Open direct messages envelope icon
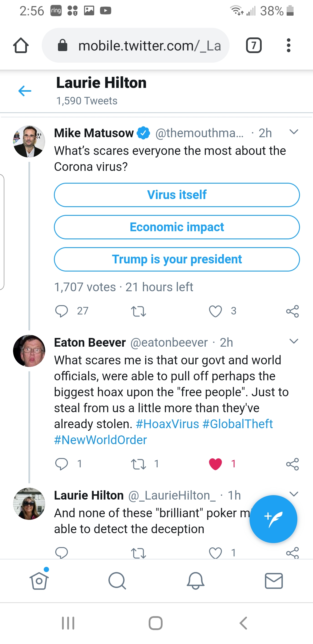313x644 pixels. tap(274, 581)
